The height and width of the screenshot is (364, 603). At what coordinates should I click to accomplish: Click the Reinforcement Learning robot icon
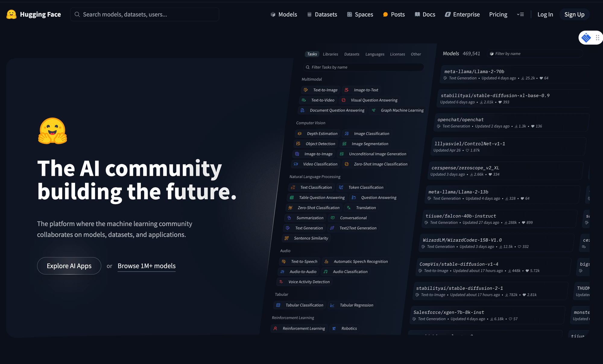[275, 328]
